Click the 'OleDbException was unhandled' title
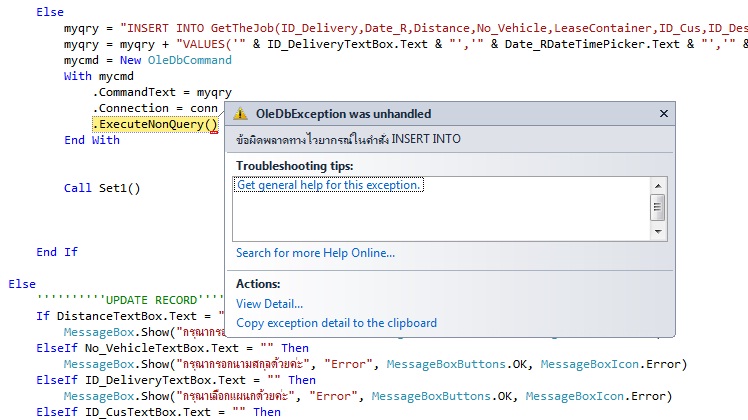This screenshot has width=748, height=420. 343,114
